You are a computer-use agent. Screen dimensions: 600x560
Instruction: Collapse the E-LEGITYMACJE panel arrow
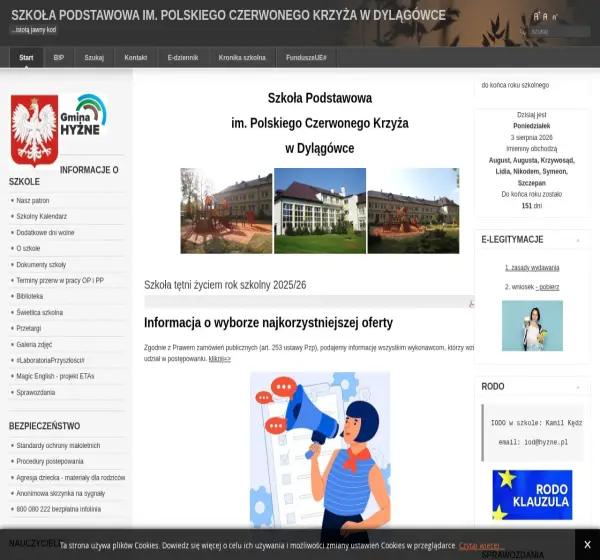(578, 240)
